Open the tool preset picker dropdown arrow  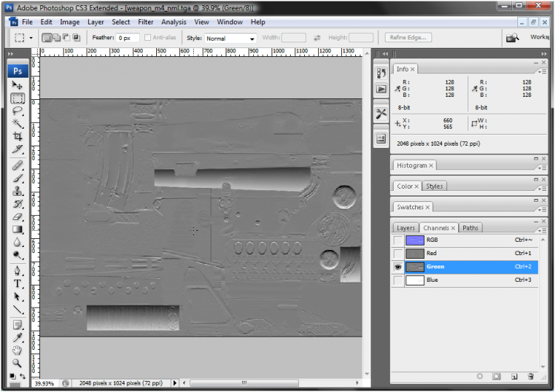pyautogui.click(x=31, y=38)
